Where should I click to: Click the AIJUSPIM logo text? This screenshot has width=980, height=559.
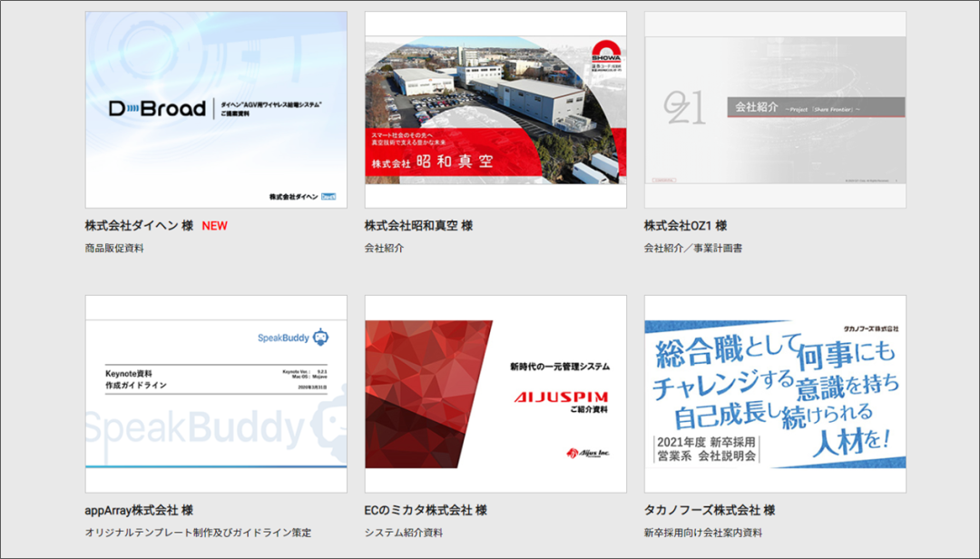pos(563,397)
